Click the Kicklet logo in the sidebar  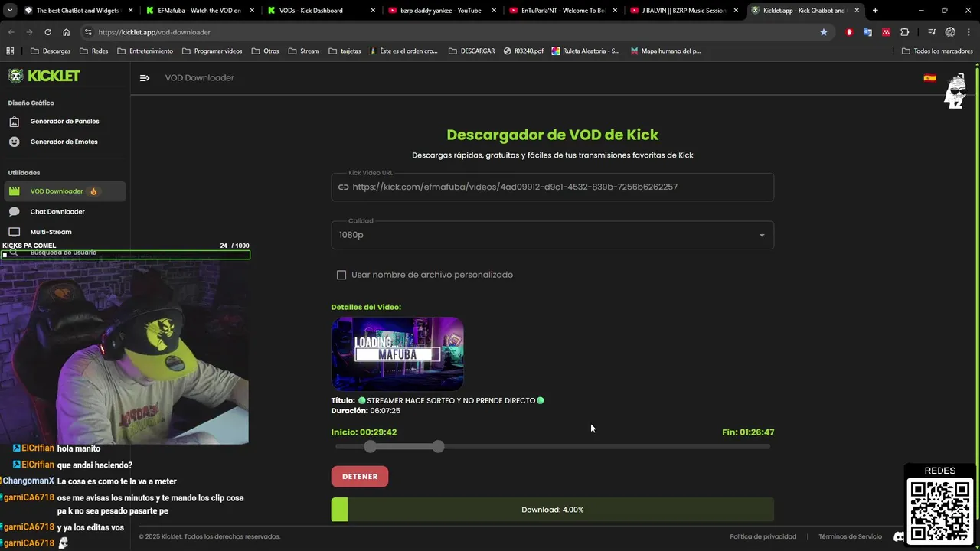click(44, 76)
